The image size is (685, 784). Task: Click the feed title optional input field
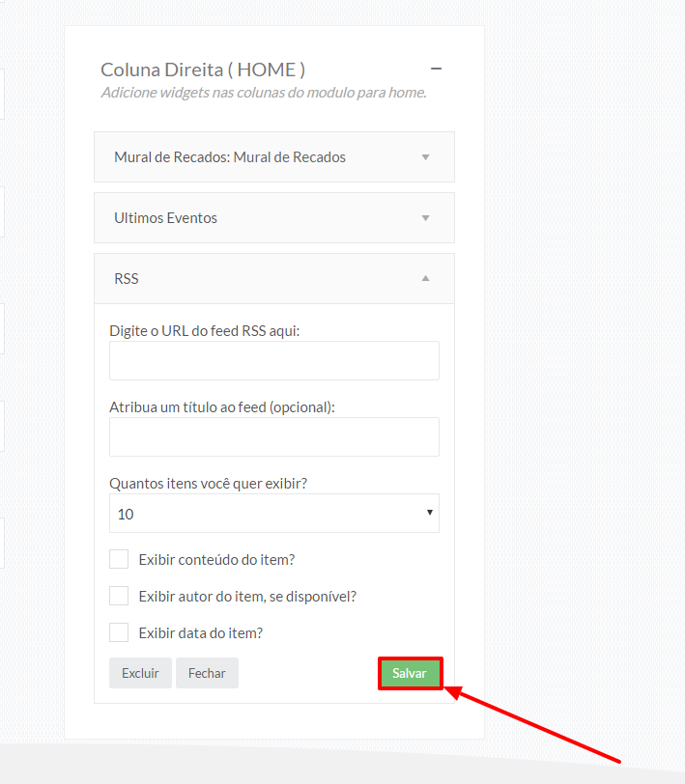pyautogui.click(x=274, y=437)
